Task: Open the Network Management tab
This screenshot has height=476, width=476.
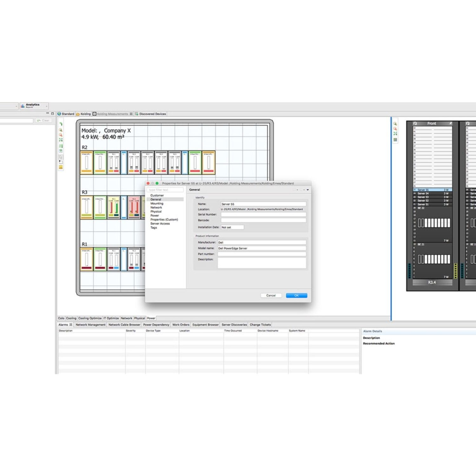Action: pos(90,325)
